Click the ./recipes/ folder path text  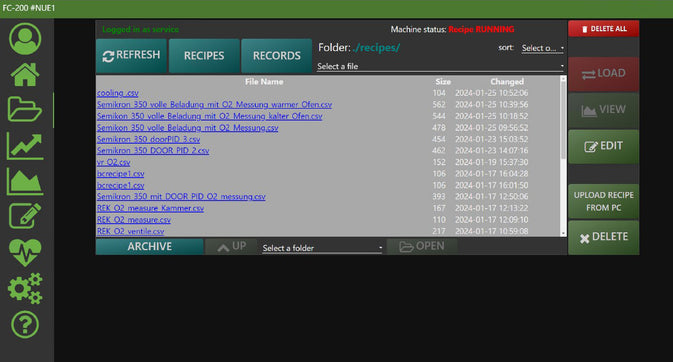coord(376,48)
